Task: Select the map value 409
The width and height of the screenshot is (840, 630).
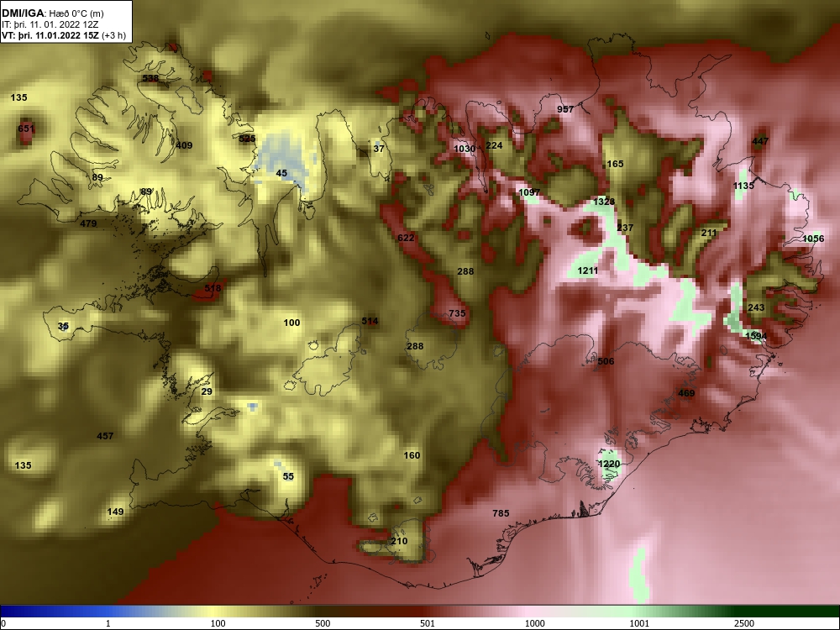Action: point(184,145)
